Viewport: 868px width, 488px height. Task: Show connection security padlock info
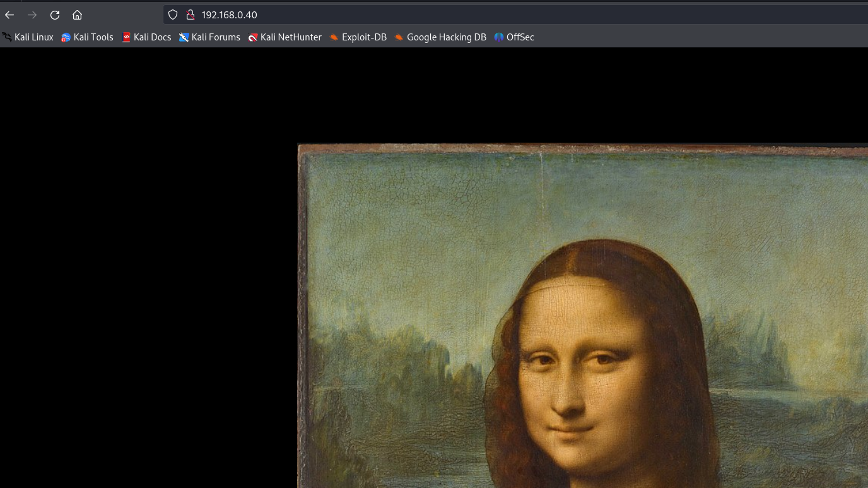pos(190,15)
